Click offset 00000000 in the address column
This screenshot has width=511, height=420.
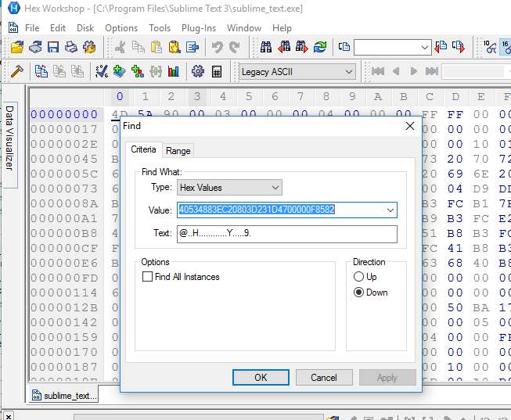[64, 114]
